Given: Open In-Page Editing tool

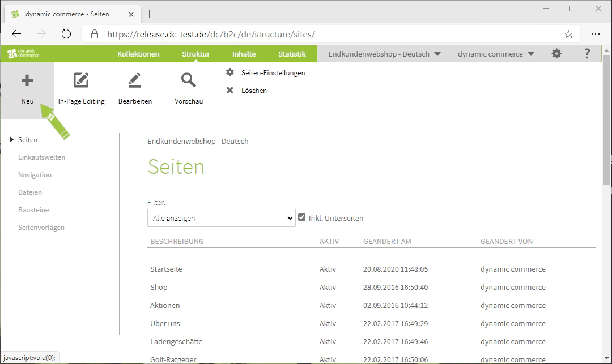Looking at the screenshot, I should 81,89.
